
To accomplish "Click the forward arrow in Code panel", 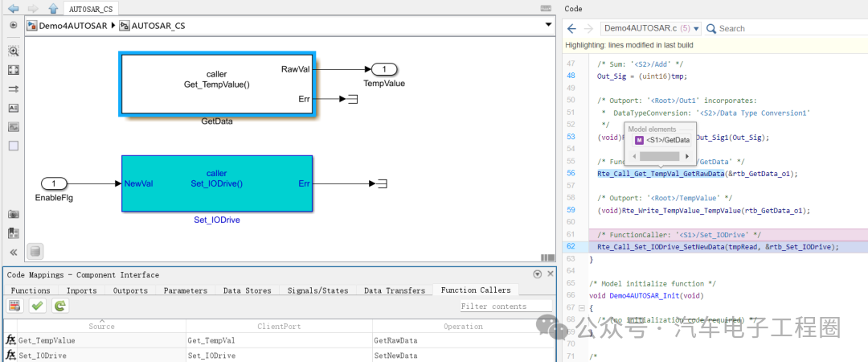I will (x=589, y=28).
